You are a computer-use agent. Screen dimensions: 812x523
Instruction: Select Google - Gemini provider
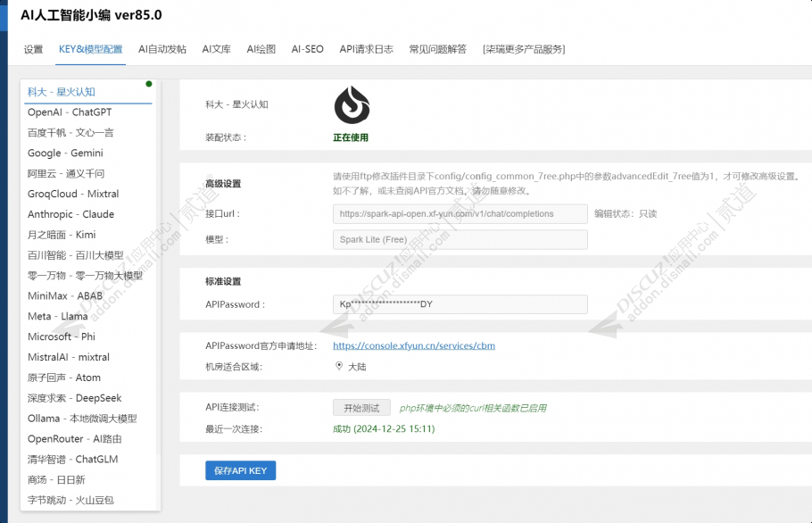point(65,154)
